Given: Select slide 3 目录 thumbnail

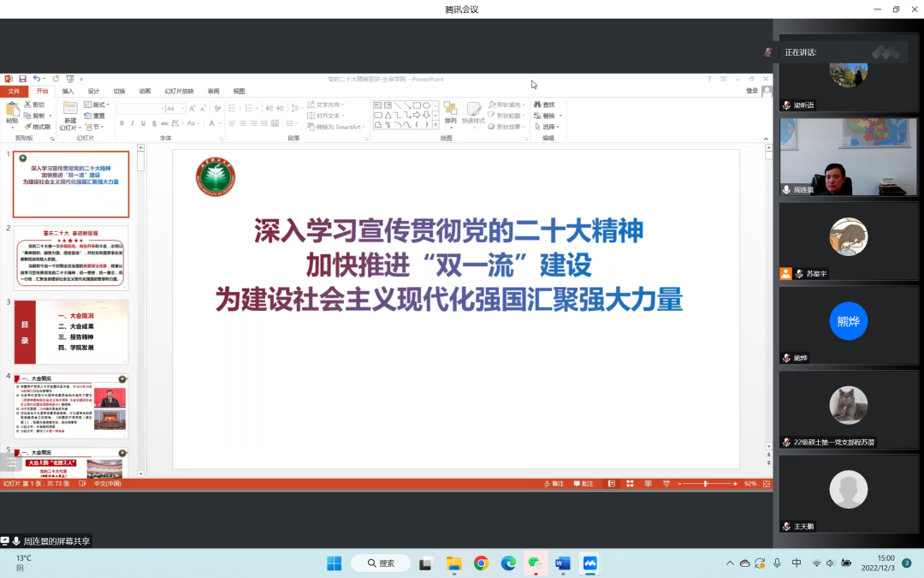Looking at the screenshot, I should (71, 331).
